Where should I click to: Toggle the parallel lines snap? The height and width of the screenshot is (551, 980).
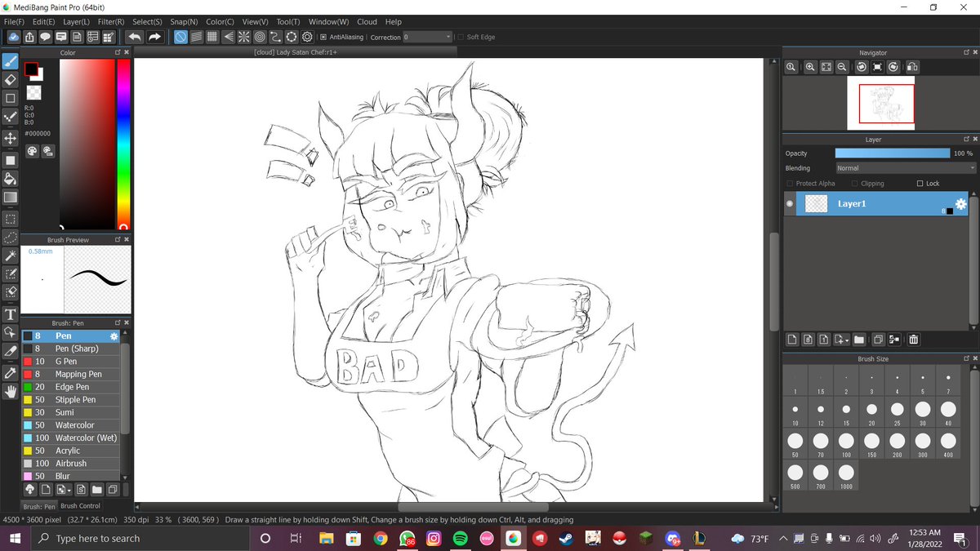(x=196, y=37)
